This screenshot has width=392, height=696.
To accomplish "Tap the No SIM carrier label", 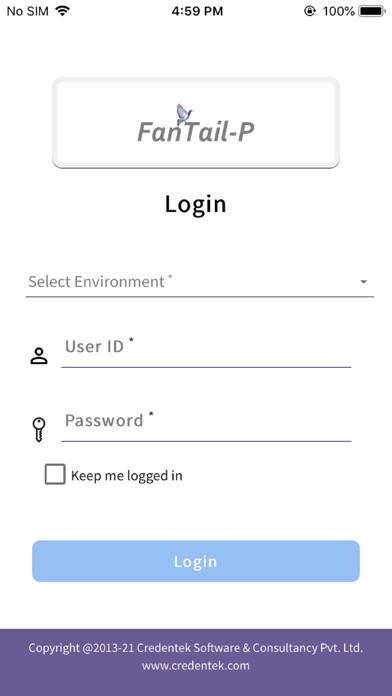I will click(27, 11).
